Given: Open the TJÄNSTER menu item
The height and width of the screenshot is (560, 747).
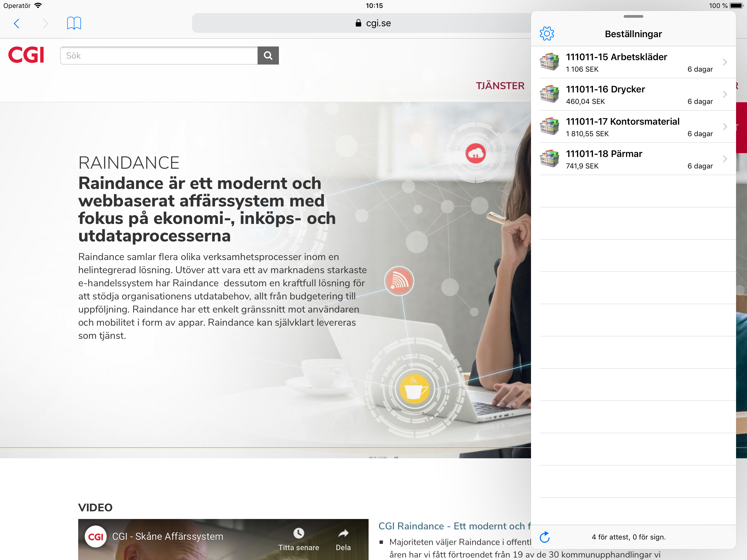Looking at the screenshot, I should tap(500, 86).
